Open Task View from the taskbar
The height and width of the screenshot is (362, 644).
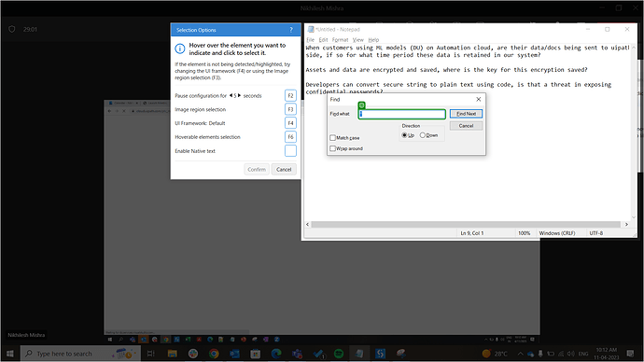(x=150, y=354)
